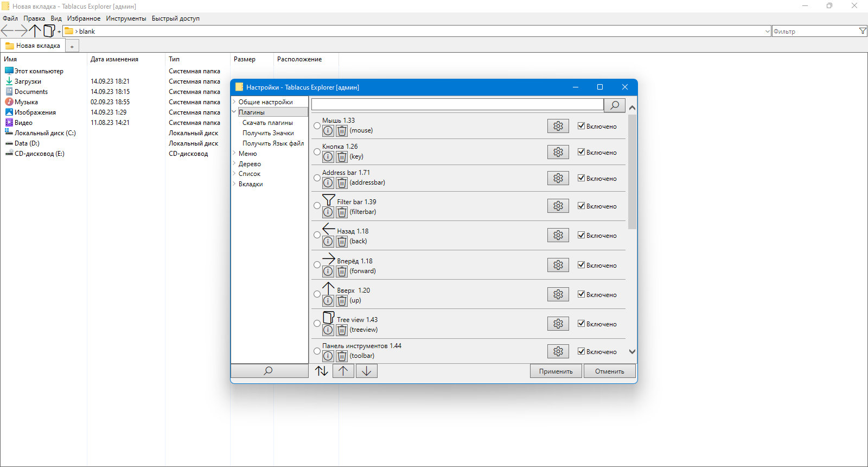Image resolution: width=868 pixels, height=467 pixels.
Task: Click the tree view icon in main toolbar
Action: pyautogui.click(x=49, y=31)
